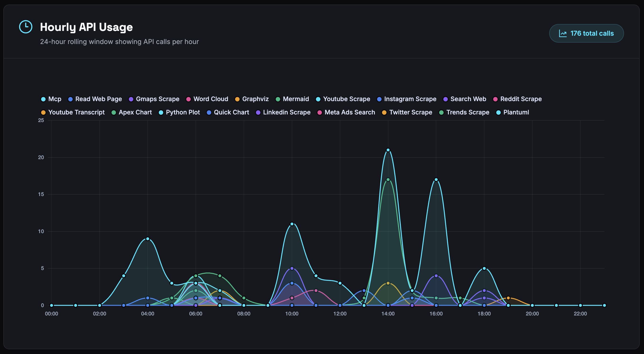Click the line-chart icon inside the total calls badge
The height and width of the screenshot is (354, 644).
[x=563, y=33]
